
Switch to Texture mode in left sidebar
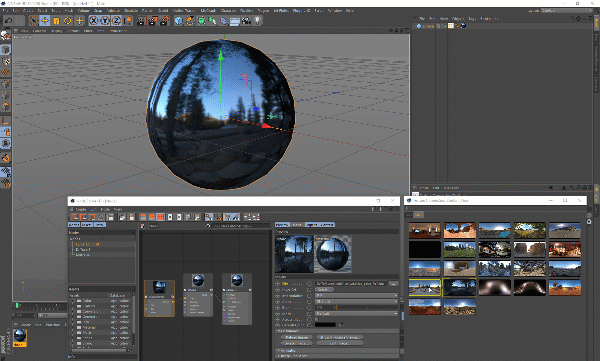coord(5,61)
